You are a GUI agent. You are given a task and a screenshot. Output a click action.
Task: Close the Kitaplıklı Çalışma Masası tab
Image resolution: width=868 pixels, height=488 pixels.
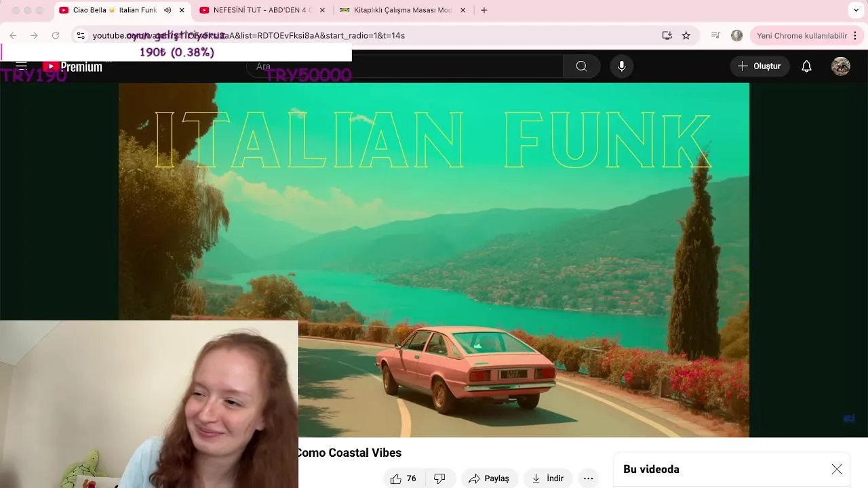pos(462,10)
